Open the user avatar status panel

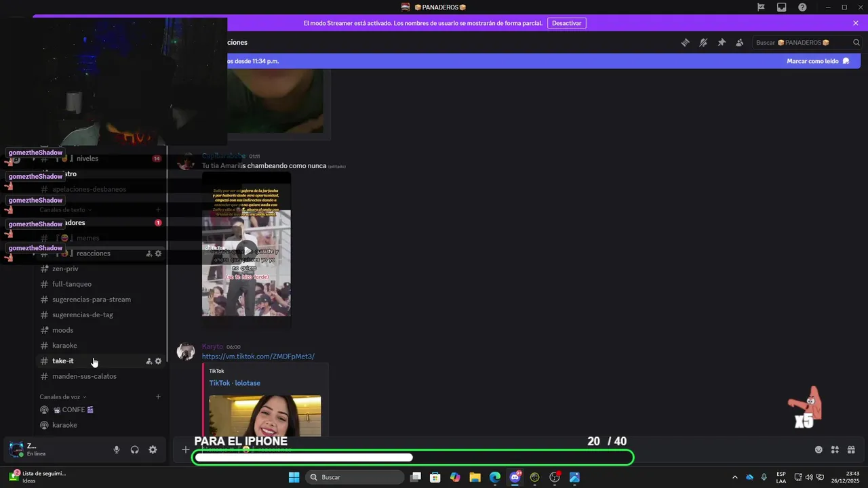(x=16, y=449)
